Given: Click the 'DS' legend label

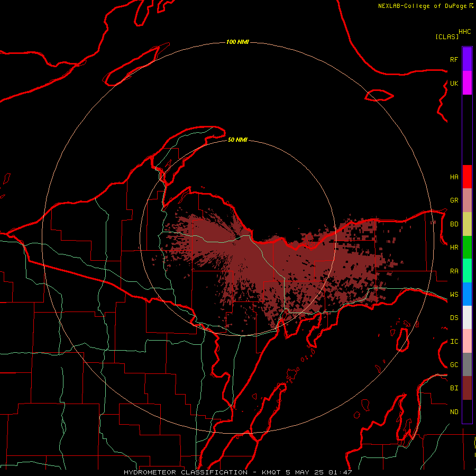Looking at the screenshot, I should (454, 317).
